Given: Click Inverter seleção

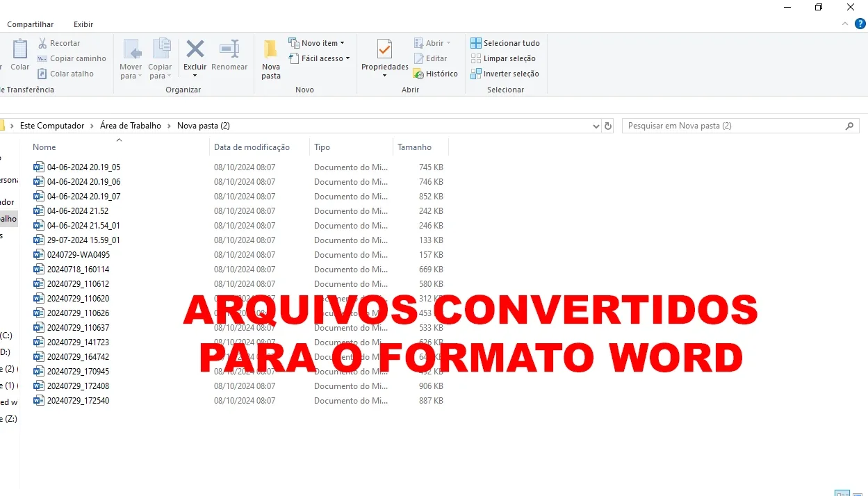Looking at the screenshot, I should [x=505, y=74].
